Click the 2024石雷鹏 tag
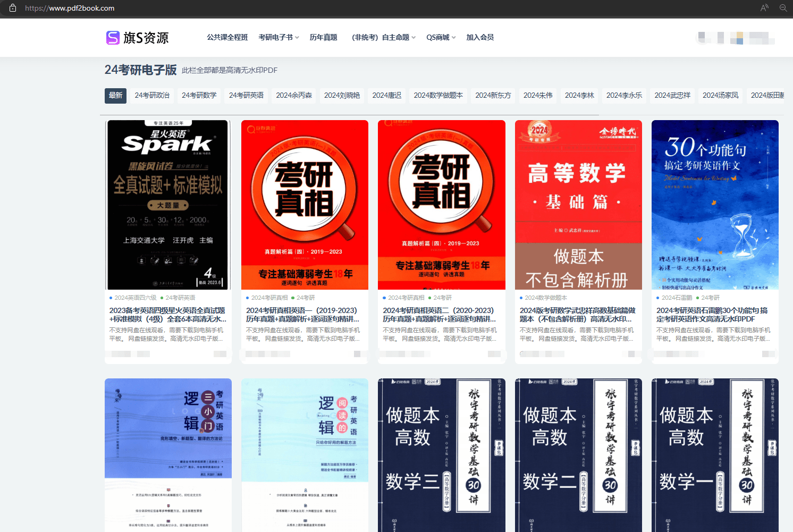793x532 pixels. [x=677, y=298]
